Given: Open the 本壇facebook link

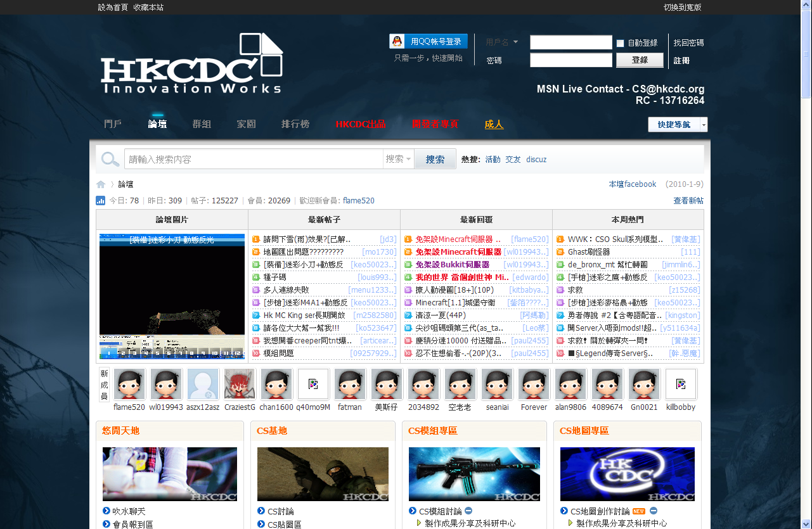Looking at the screenshot, I should (x=633, y=184).
